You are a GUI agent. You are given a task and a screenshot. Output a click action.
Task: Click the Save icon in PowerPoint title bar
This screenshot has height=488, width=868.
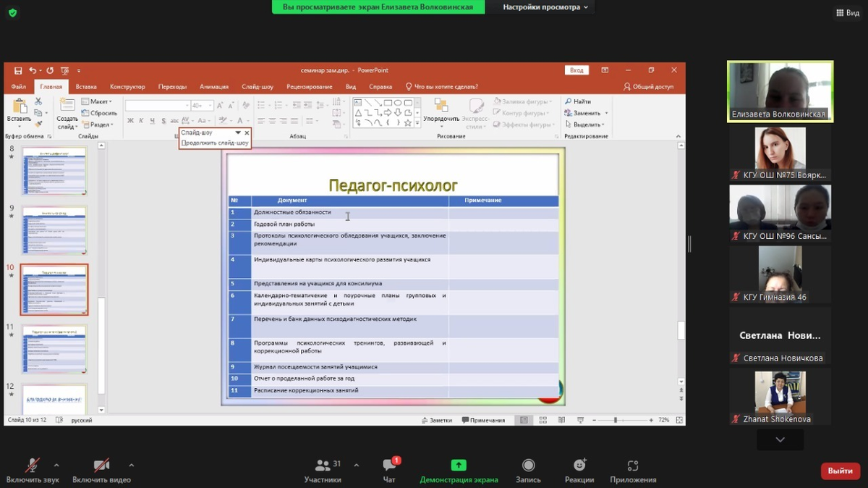tap(18, 71)
